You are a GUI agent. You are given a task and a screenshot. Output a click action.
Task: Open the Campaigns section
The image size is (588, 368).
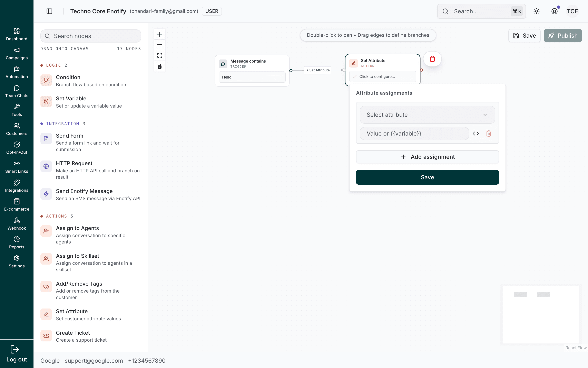[x=17, y=53]
